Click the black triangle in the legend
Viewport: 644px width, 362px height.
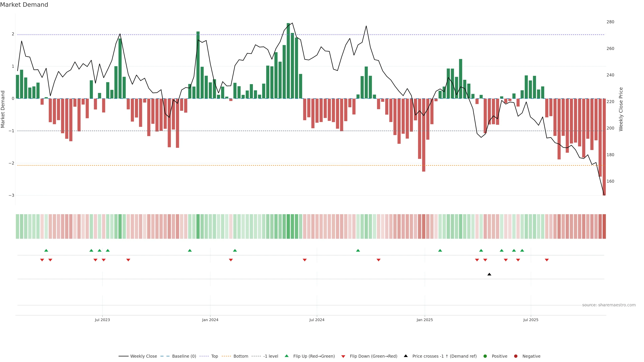point(406,356)
